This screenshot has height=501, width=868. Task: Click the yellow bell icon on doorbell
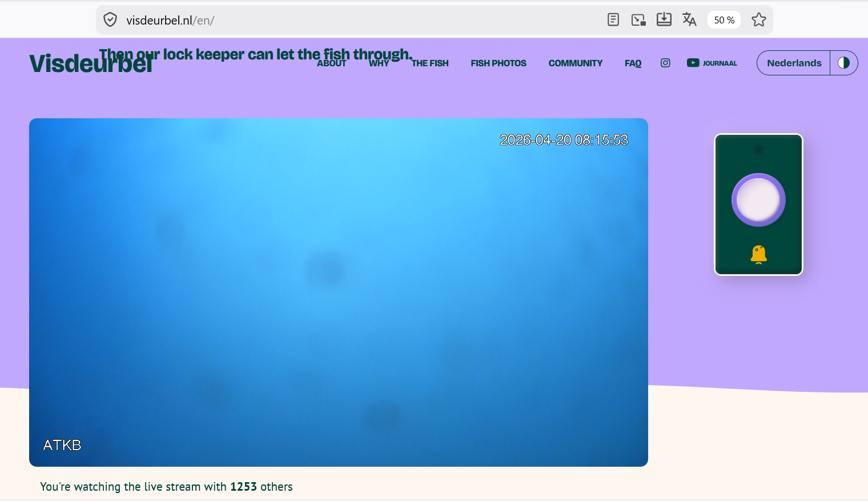click(x=758, y=254)
